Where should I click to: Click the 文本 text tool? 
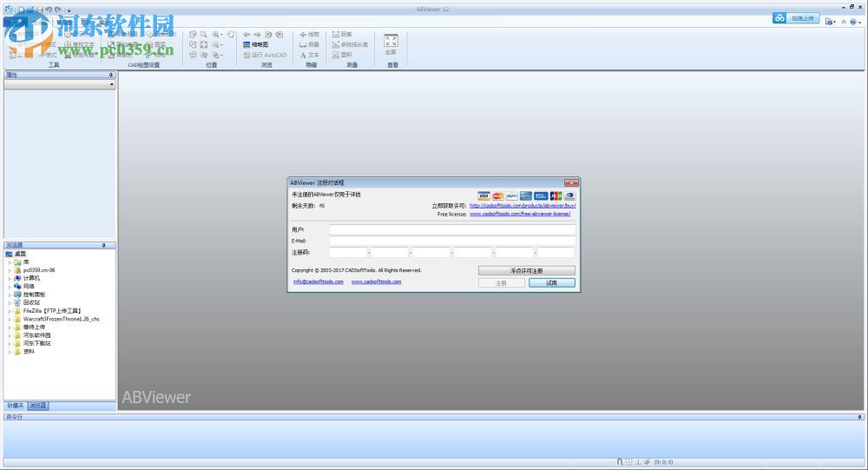click(310, 55)
